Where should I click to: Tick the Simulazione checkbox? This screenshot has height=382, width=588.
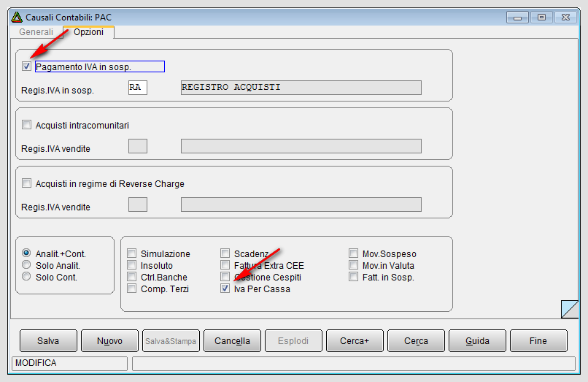[131, 253]
